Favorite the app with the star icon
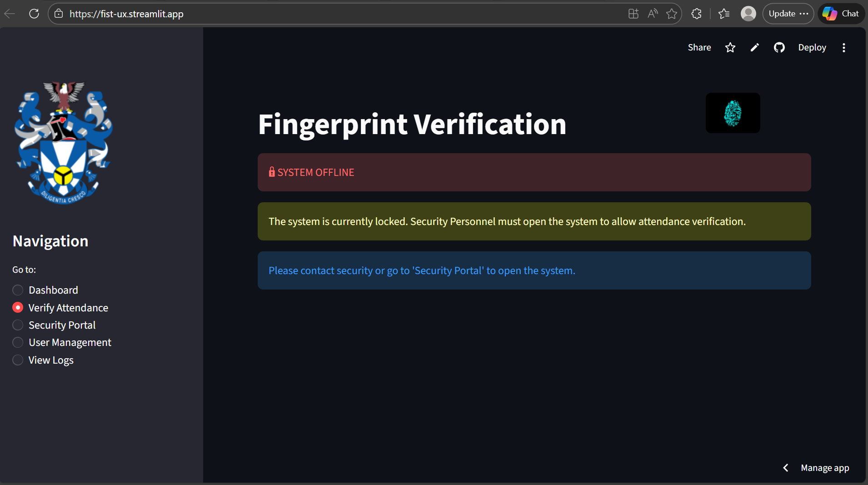Viewport: 868px width, 485px height. tap(730, 48)
